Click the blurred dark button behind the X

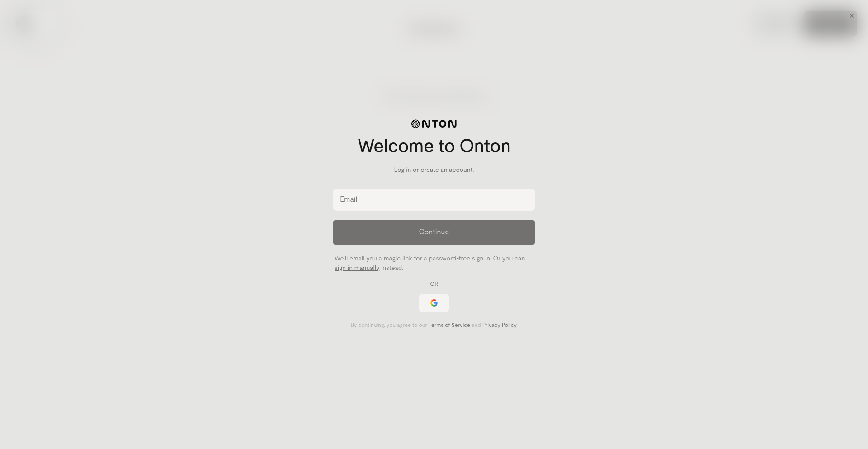tap(830, 24)
